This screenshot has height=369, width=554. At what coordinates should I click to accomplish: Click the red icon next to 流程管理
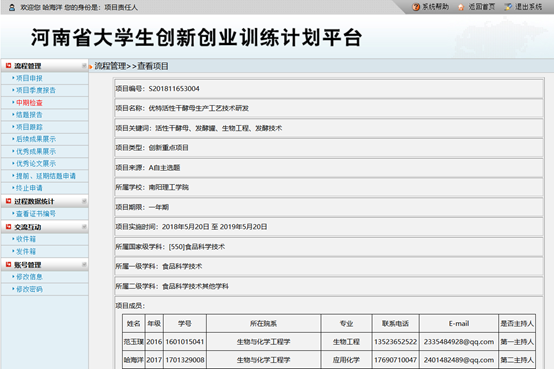click(8, 65)
